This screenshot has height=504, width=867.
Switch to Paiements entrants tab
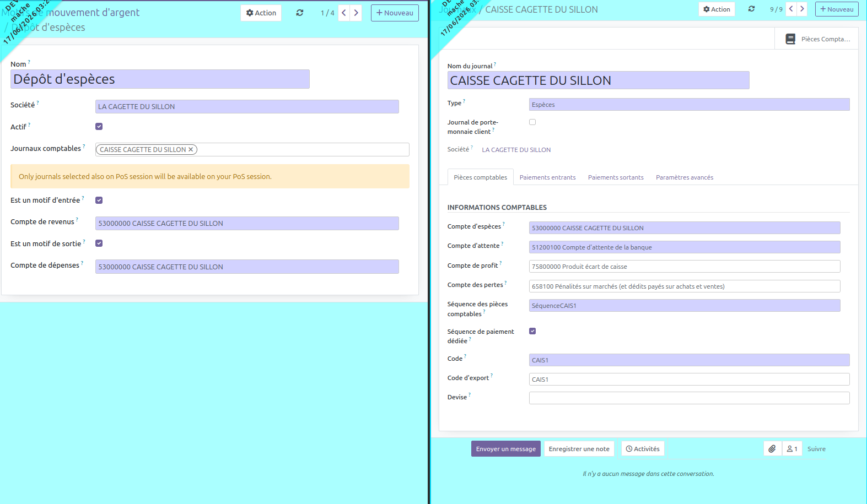click(547, 177)
